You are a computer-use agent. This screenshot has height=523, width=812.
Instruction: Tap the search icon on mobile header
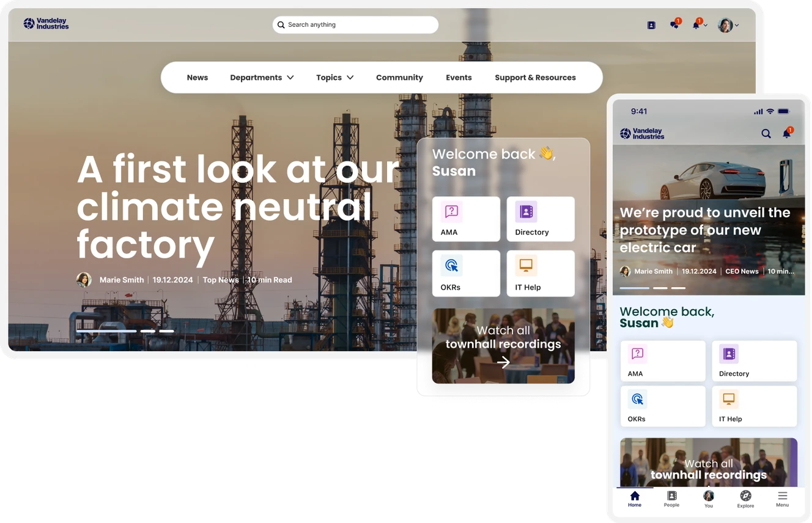pos(766,133)
